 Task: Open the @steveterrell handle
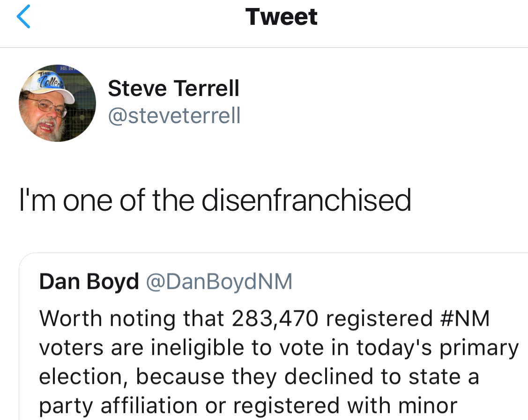(174, 115)
